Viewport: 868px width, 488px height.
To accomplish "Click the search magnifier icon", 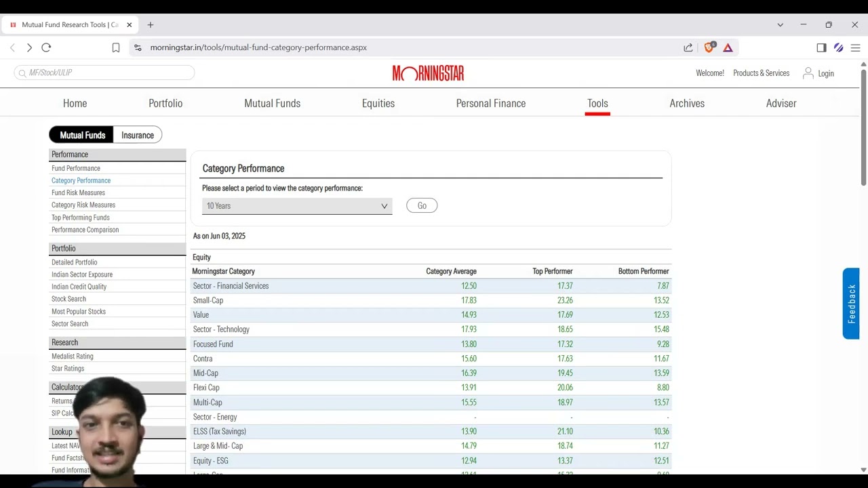I will point(22,73).
